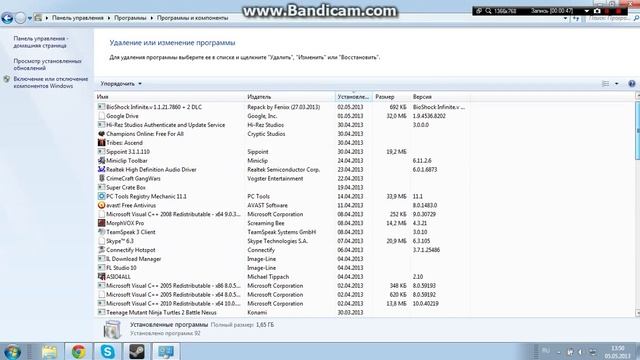640x360 pixels.
Task: Click the Control Panel taskbar button
Action: point(166,351)
